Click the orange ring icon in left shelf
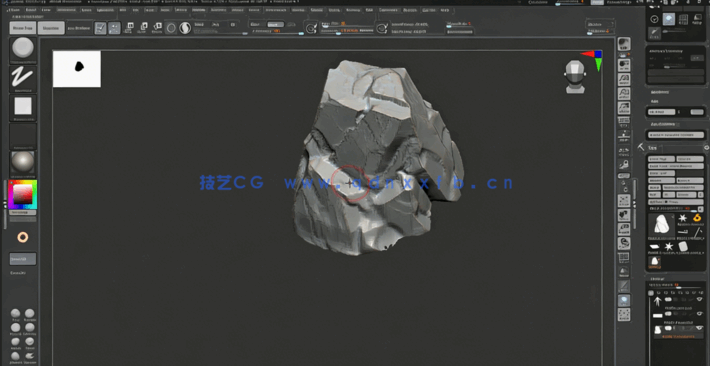Screen dimensions: 710x366 pyautogui.click(x=23, y=236)
